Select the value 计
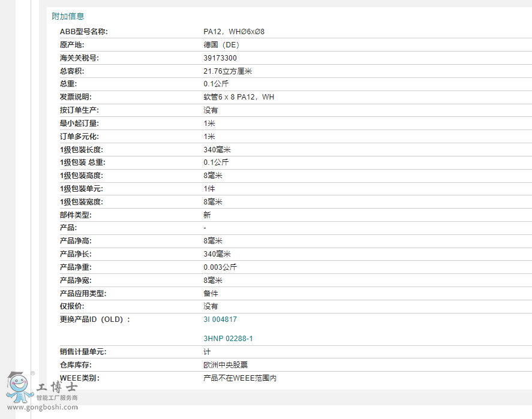The image size is (532, 419). pyautogui.click(x=207, y=352)
